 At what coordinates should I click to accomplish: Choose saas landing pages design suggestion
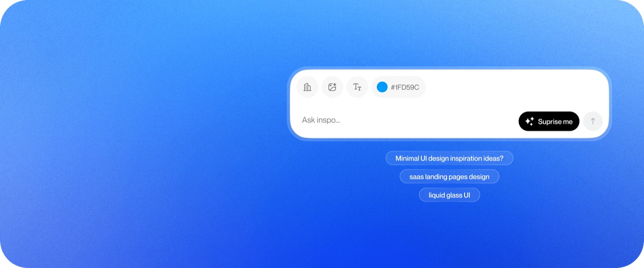point(449,177)
